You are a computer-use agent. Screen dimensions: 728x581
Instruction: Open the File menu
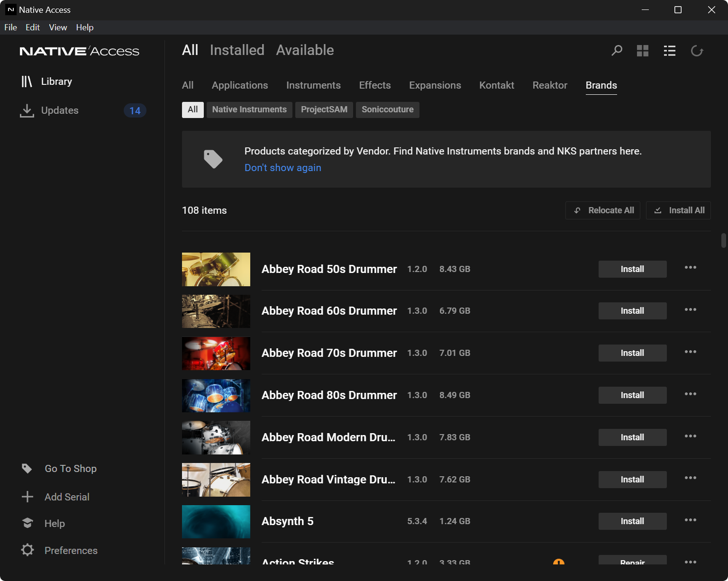(10, 27)
